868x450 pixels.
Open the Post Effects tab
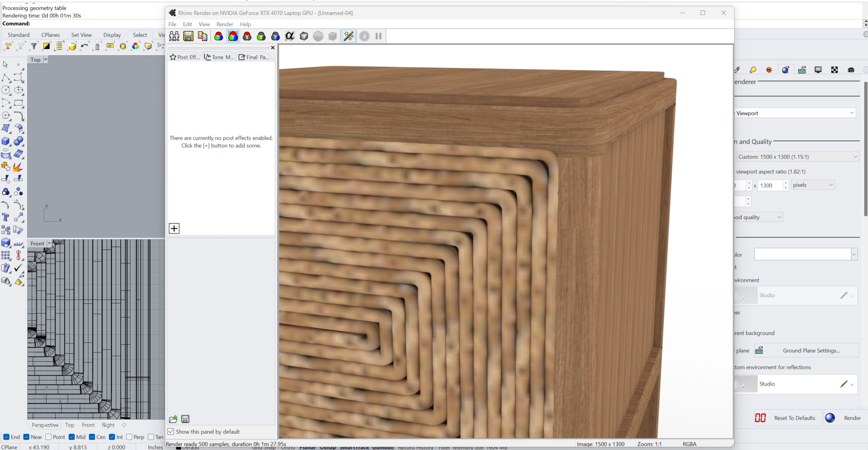click(185, 57)
